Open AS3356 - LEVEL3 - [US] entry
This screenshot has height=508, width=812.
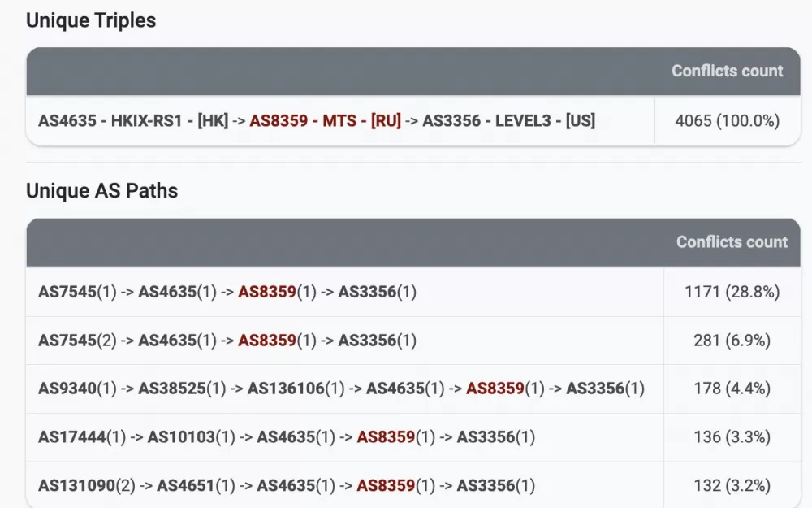tap(508, 121)
